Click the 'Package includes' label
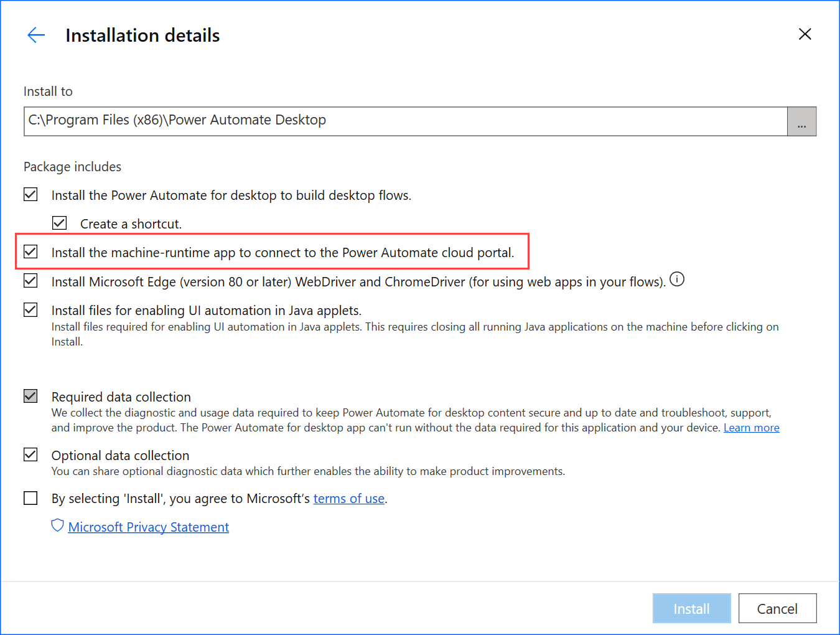 72,167
